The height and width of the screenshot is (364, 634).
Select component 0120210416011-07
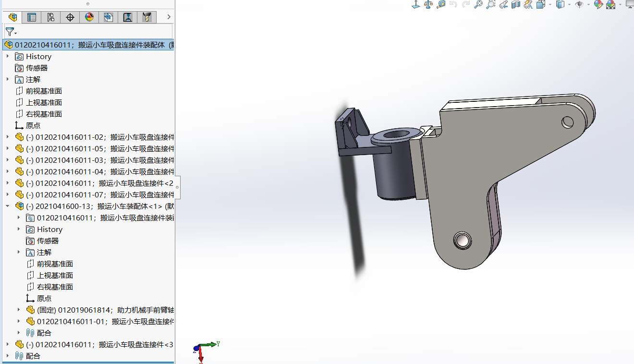pyautogui.click(x=95, y=194)
